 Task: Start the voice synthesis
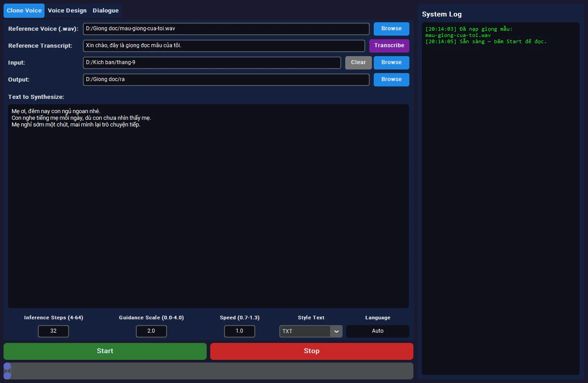coord(105,351)
